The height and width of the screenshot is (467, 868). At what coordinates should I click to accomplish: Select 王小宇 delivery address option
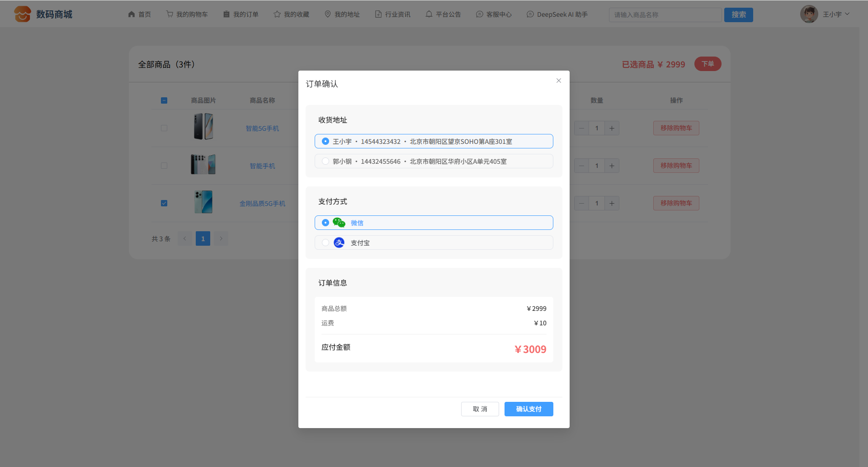[325, 141]
